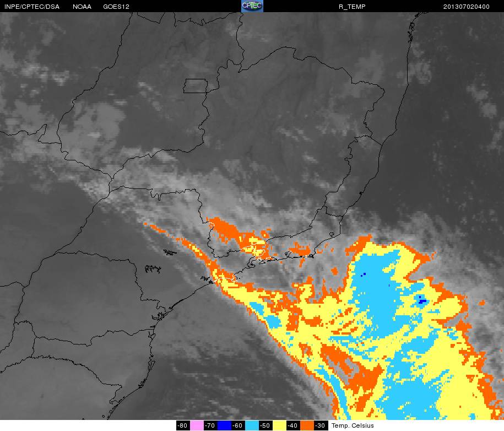Select the -80 legend value

pyautogui.click(x=183, y=425)
